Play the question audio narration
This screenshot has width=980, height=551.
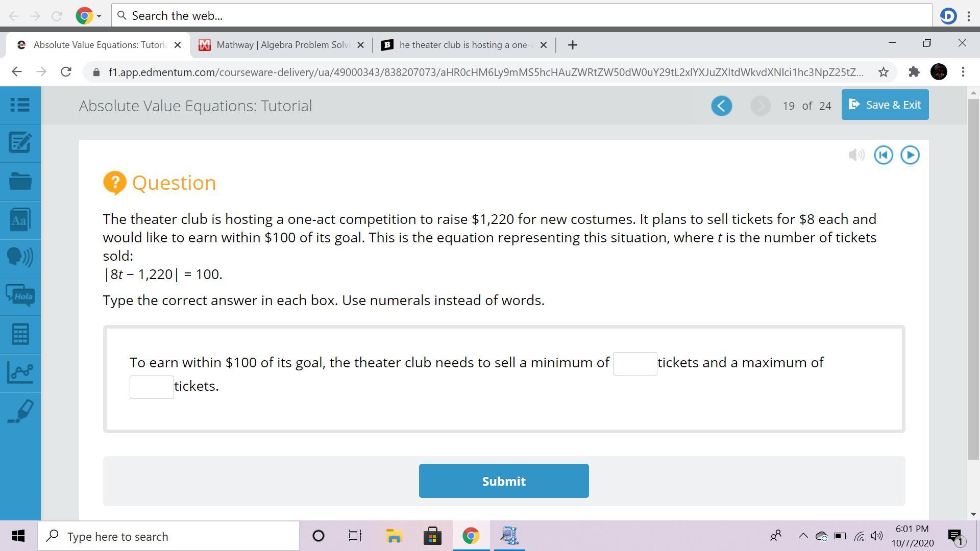(910, 155)
